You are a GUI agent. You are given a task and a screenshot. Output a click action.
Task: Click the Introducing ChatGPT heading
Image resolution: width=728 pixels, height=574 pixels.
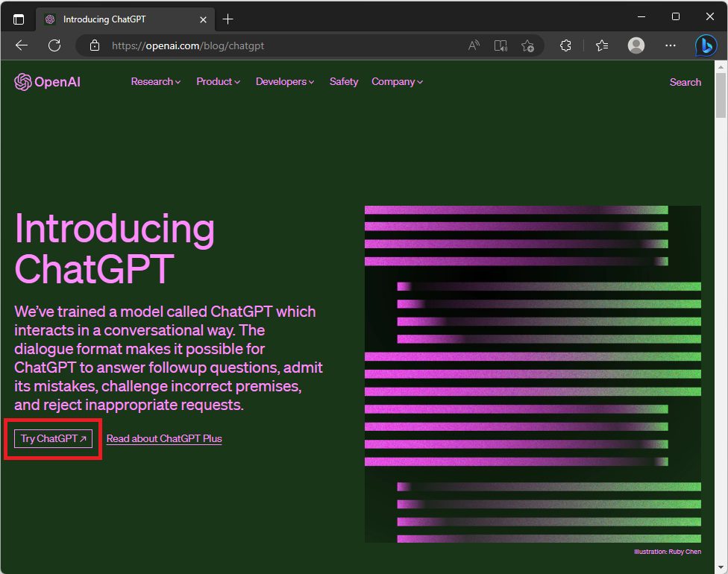point(115,249)
